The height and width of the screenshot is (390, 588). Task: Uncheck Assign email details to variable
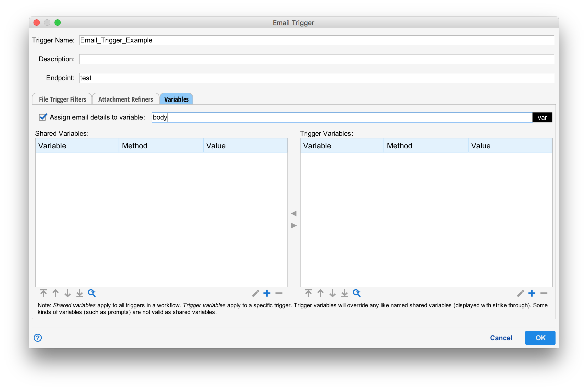click(43, 117)
